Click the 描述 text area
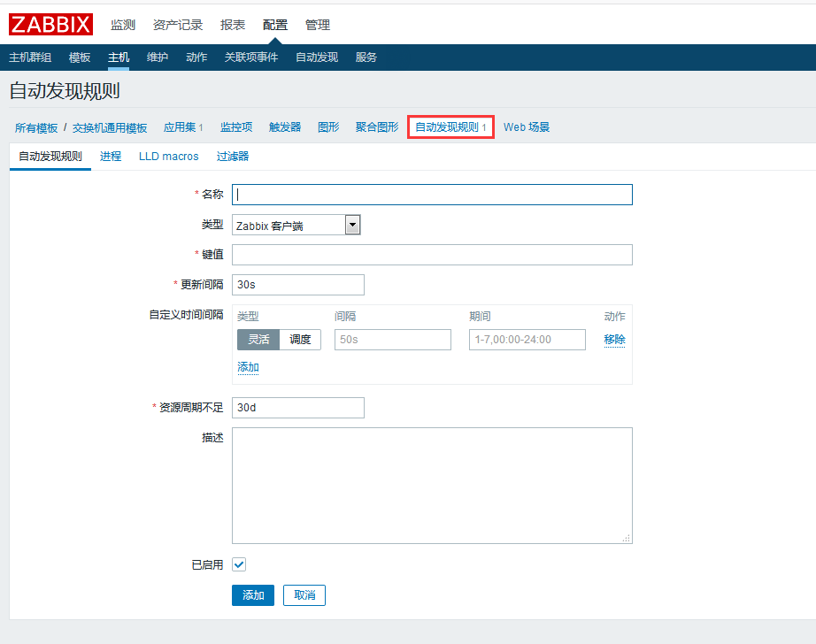 pyautogui.click(x=432, y=485)
